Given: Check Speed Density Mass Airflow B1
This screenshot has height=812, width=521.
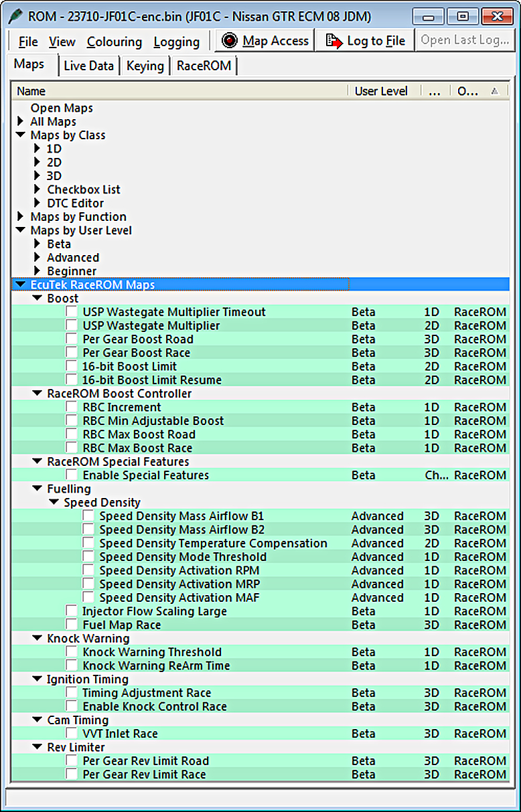Looking at the screenshot, I should coord(88,516).
